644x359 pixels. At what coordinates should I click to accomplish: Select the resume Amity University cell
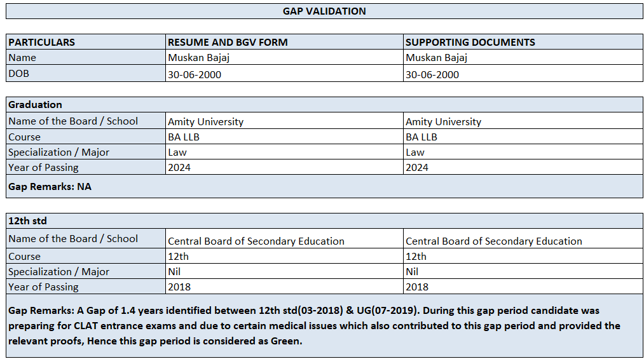pyautogui.click(x=284, y=121)
